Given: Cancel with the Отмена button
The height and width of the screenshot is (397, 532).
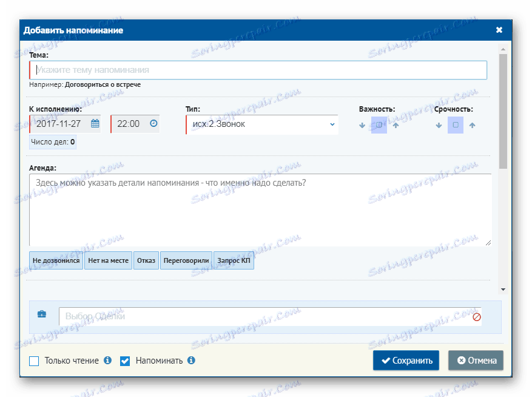Looking at the screenshot, I should click(x=476, y=361).
